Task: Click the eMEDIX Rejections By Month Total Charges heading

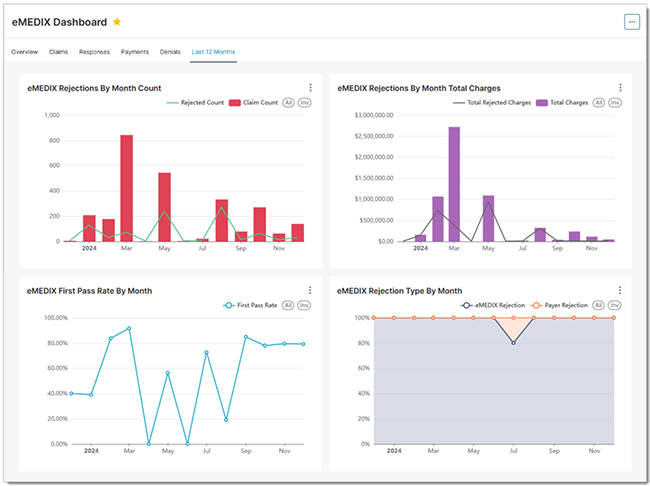Action: click(419, 88)
